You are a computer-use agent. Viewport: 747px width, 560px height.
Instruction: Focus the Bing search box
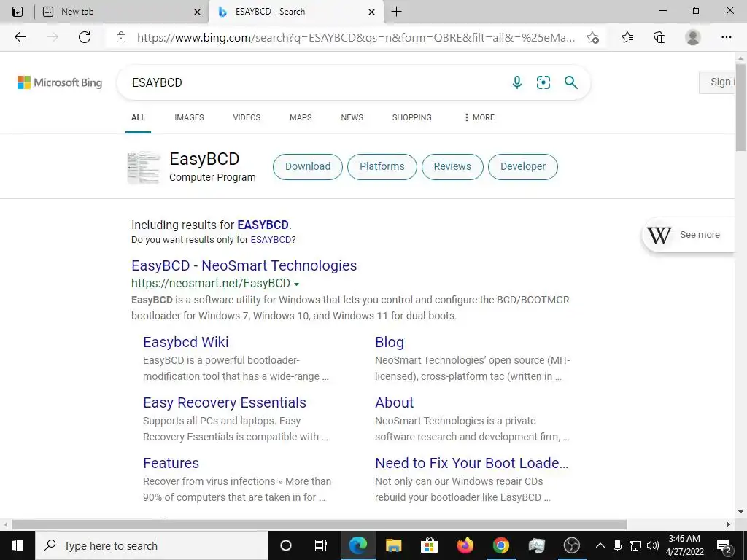[314, 82]
